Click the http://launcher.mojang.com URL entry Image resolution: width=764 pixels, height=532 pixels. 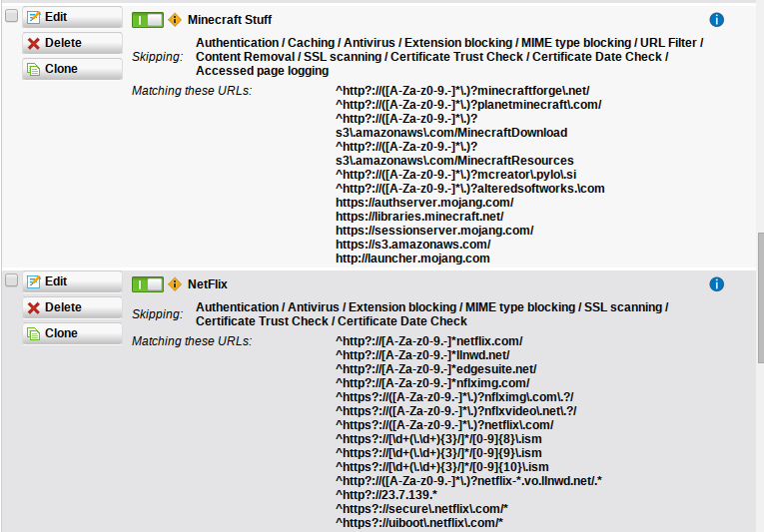pos(412,258)
